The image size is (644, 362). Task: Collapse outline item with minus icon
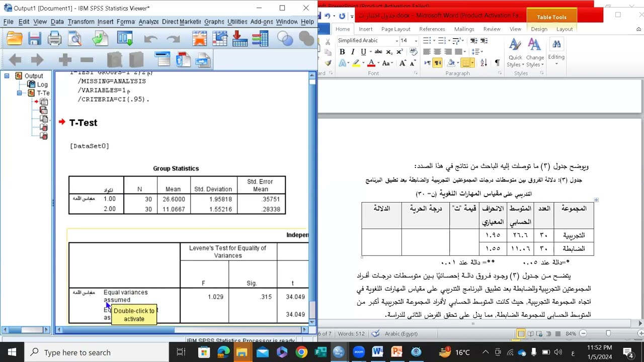pyautogui.click(x=87, y=60)
